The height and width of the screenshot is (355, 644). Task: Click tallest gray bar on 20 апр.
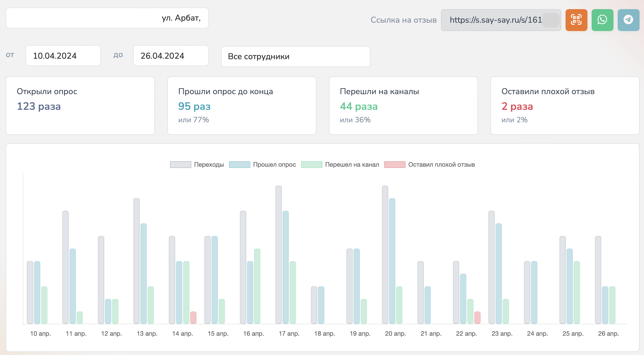click(385, 254)
